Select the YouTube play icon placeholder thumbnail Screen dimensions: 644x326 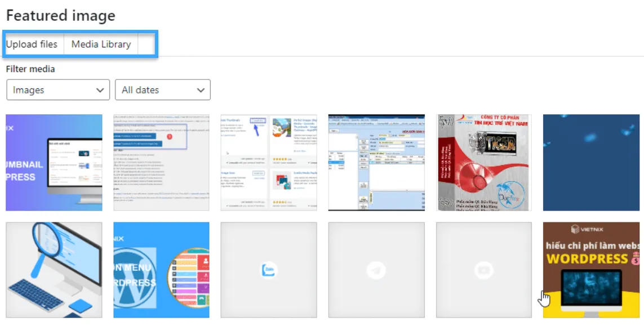pyautogui.click(x=484, y=270)
